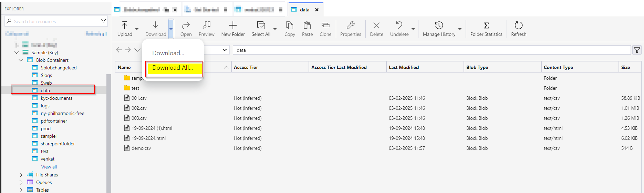
Task: Select the ny-philharmonic-free container
Action: click(x=62, y=113)
